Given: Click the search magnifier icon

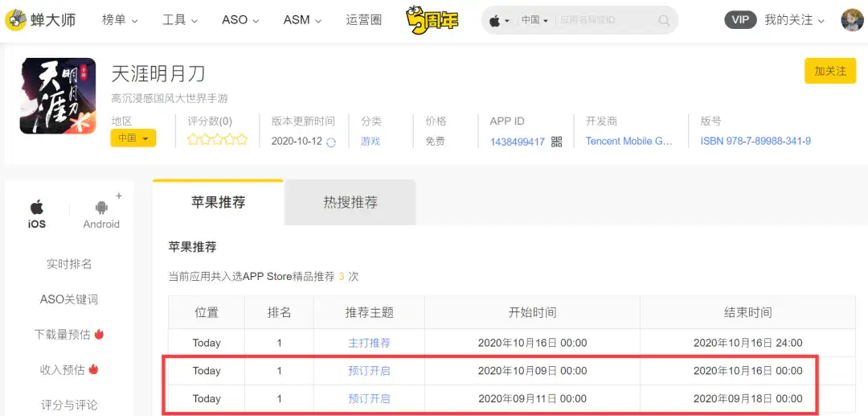Looking at the screenshot, I should [664, 20].
